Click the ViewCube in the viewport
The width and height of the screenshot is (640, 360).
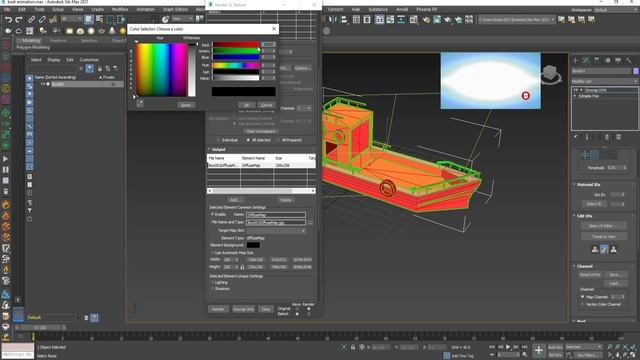pyautogui.click(x=550, y=74)
